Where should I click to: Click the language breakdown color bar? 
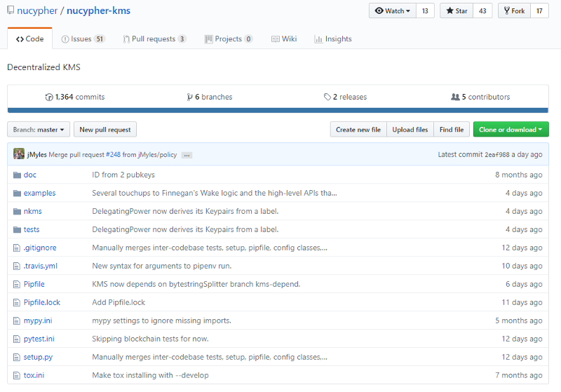(x=278, y=111)
